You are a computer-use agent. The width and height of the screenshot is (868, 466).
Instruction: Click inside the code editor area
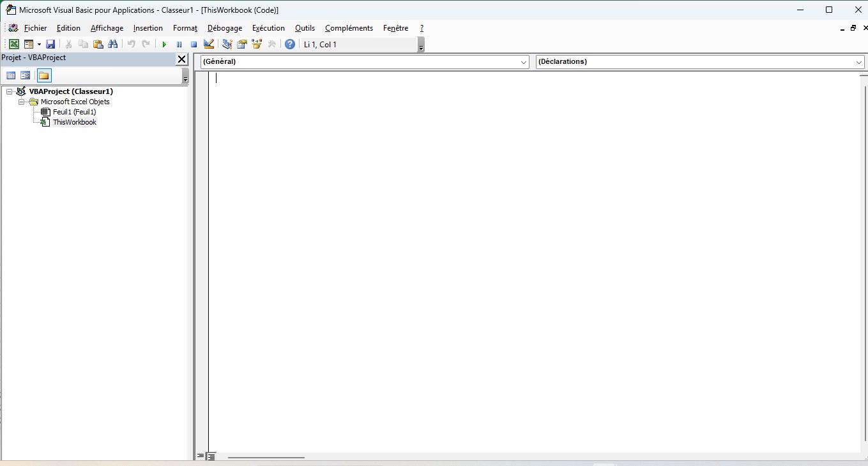(534, 262)
